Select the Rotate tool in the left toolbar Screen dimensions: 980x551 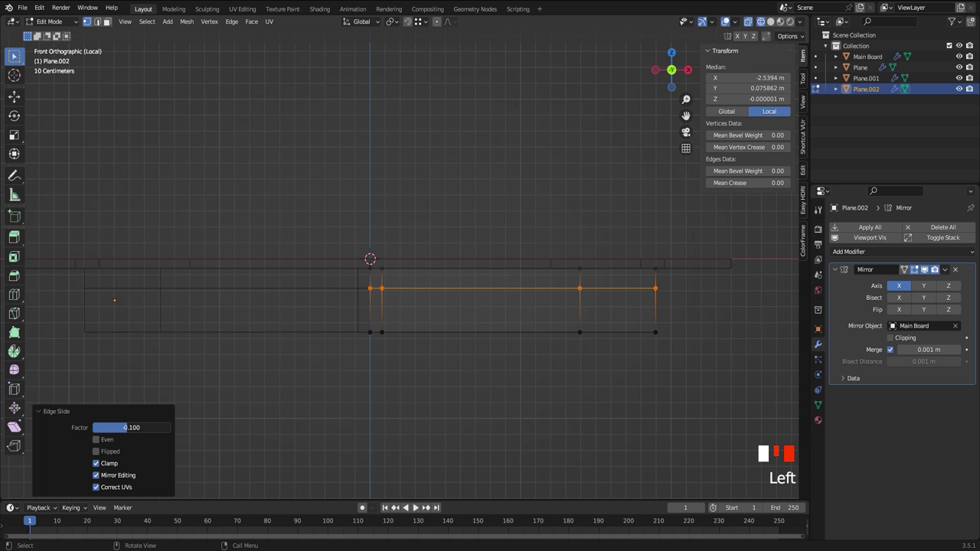tap(14, 116)
